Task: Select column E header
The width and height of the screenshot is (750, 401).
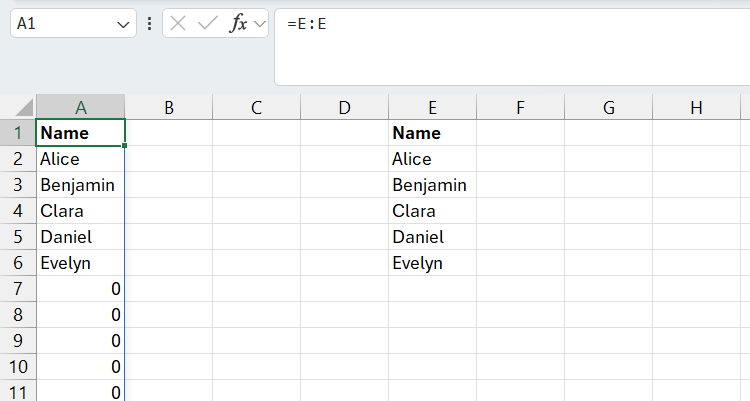Action: (432, 107)
